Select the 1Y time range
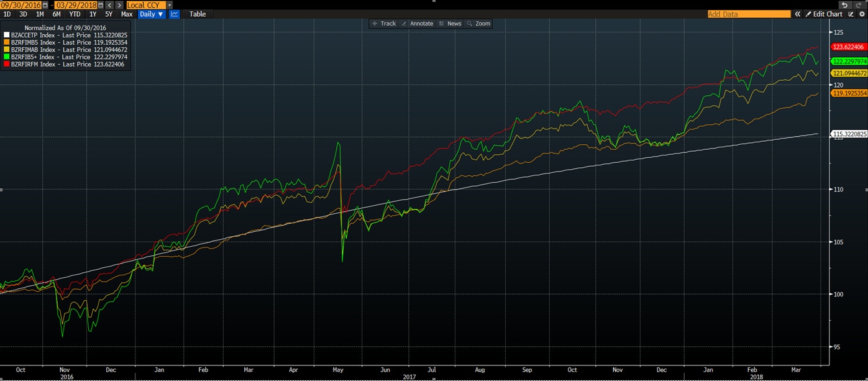The height and width of the screenshot is (381, 868). (93, 14)
